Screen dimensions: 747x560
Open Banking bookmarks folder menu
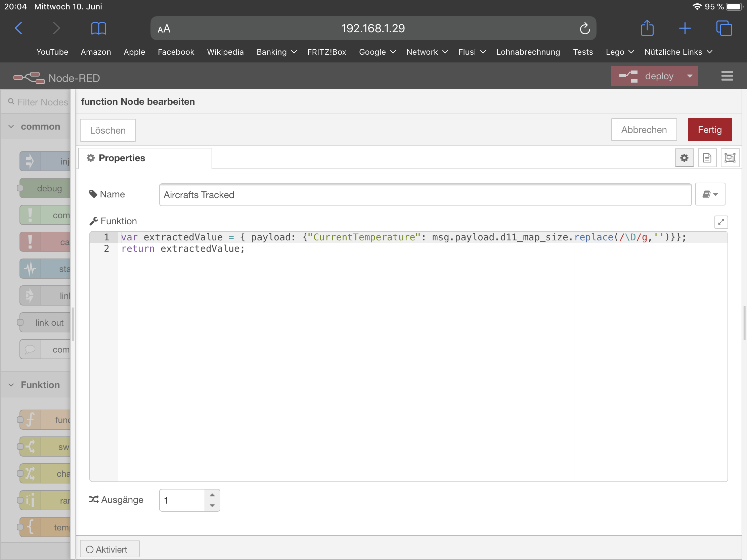(x=276, y=52)
